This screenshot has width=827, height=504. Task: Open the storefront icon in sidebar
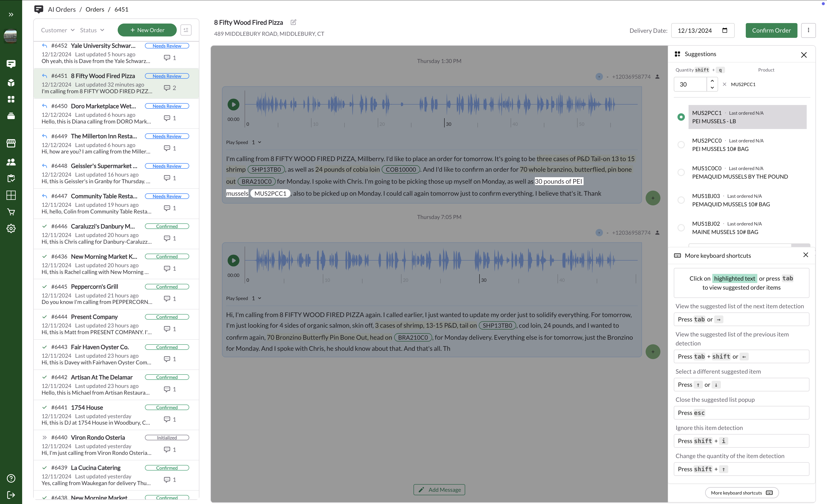pos(11,143)
